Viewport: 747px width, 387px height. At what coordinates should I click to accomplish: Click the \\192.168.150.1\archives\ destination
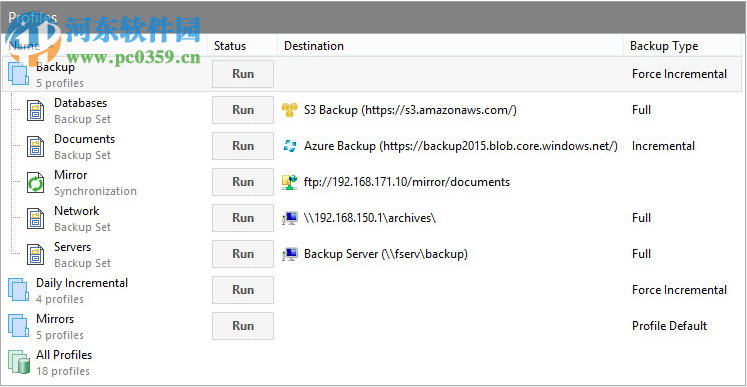[x=370, y=218]
